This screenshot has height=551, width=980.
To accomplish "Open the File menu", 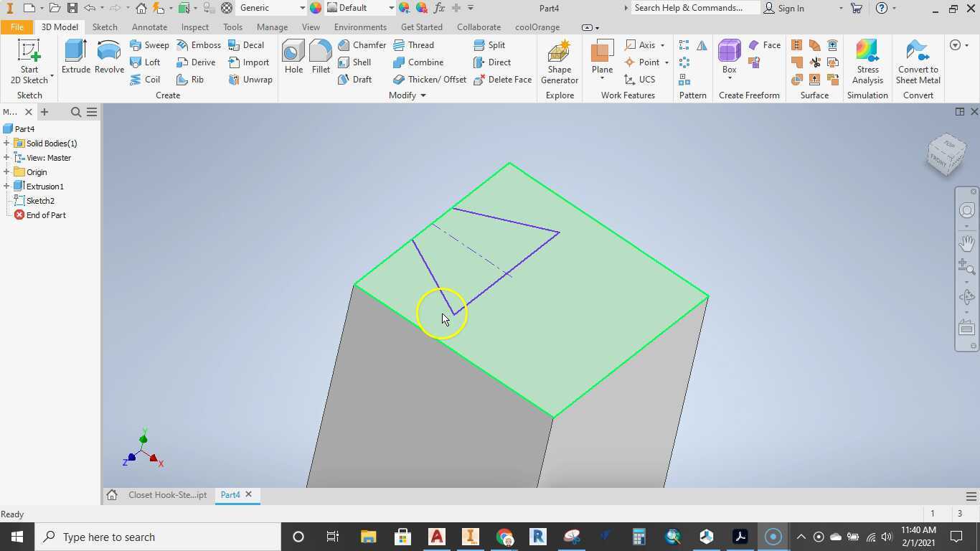I will [16, 27].
